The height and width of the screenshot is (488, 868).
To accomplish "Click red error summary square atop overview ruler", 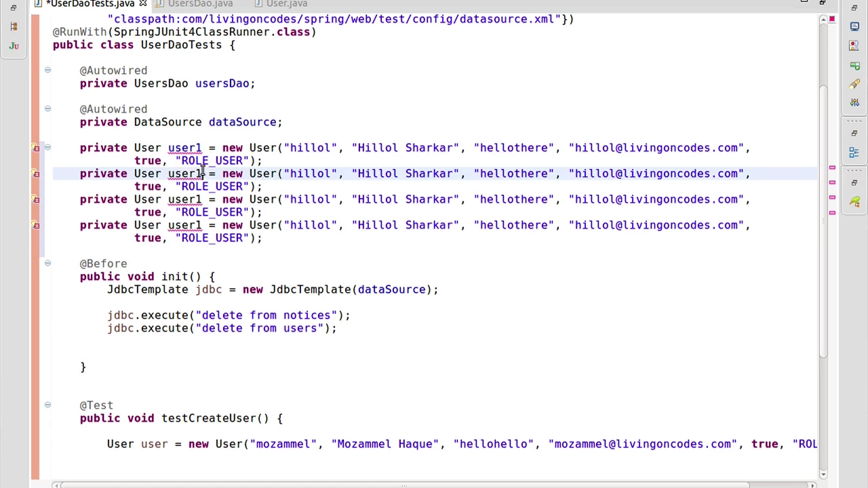I will [x=832, y=19].
